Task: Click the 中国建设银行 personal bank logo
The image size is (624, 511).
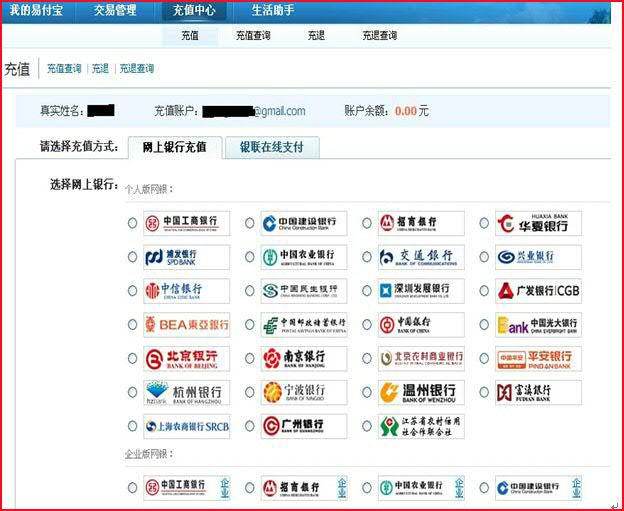Action: [x=304, y=223]
